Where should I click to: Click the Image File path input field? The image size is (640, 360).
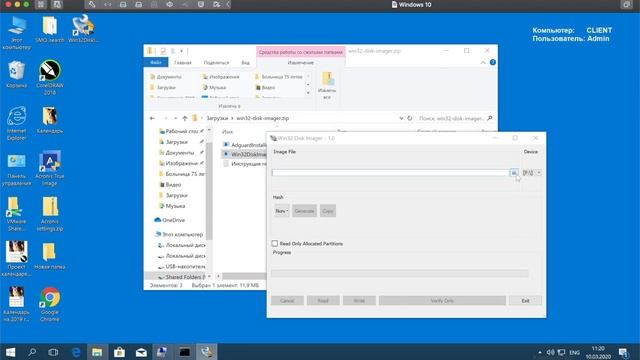point(390,173)
